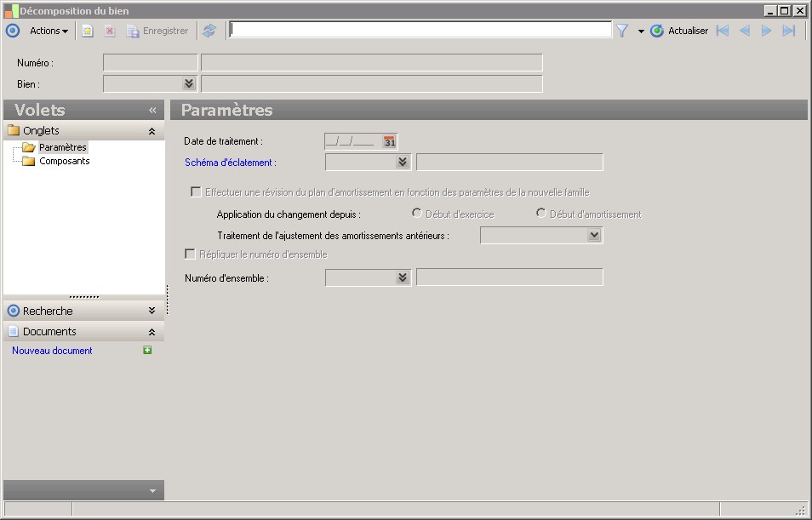Go to the first record
The image size is (812, 520).
pyautogui.click(x=723, y=31)
